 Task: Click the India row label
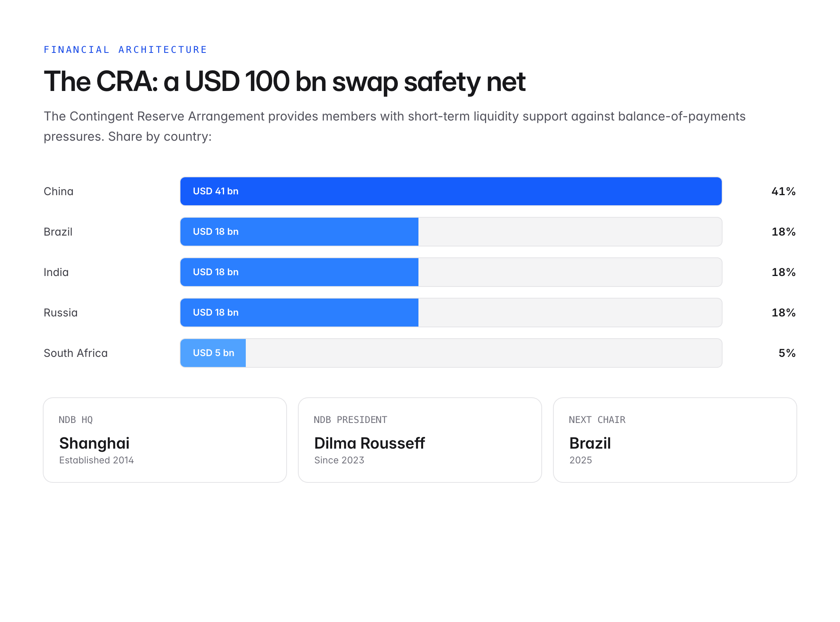pos(56,272)
